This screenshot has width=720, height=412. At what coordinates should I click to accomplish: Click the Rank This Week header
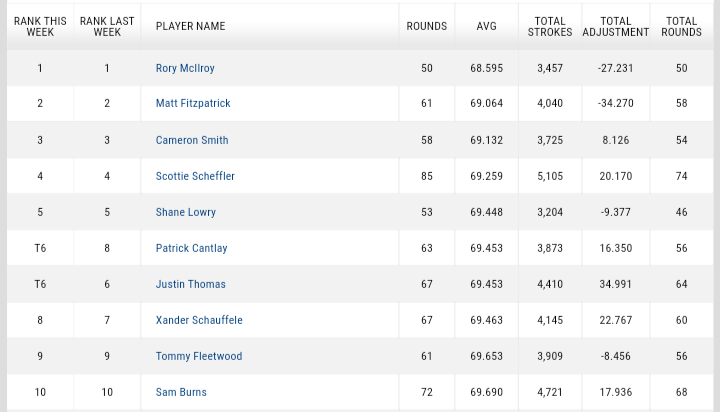pos(40,26)
